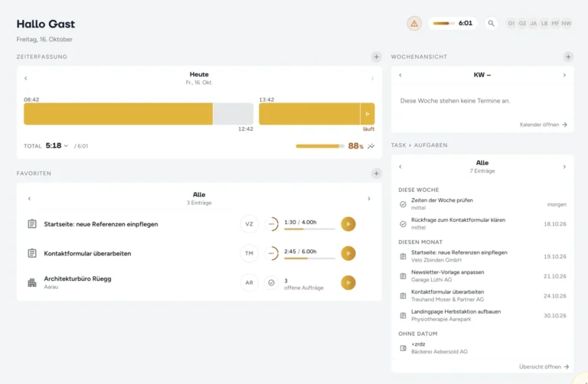The image size is (588, 384).
Task: Click building icon of Architekturbüro Rüegg
Action: [32, 283]
